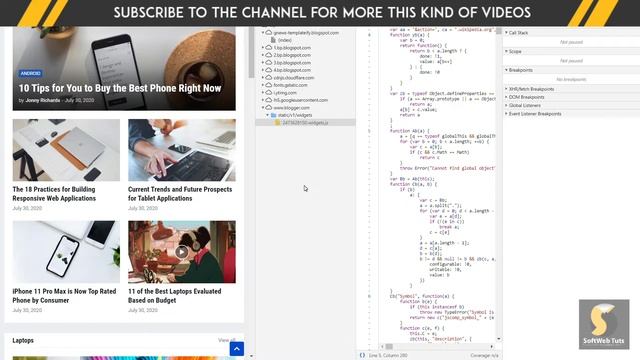Image resolution: width=640 pixels, height=360 pixels.
Task: Click the code editor scroll-down arrow
Action: pos(499,339)
